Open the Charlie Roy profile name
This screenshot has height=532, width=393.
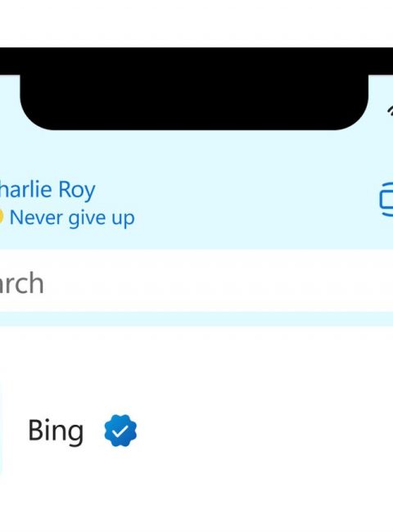47,189
